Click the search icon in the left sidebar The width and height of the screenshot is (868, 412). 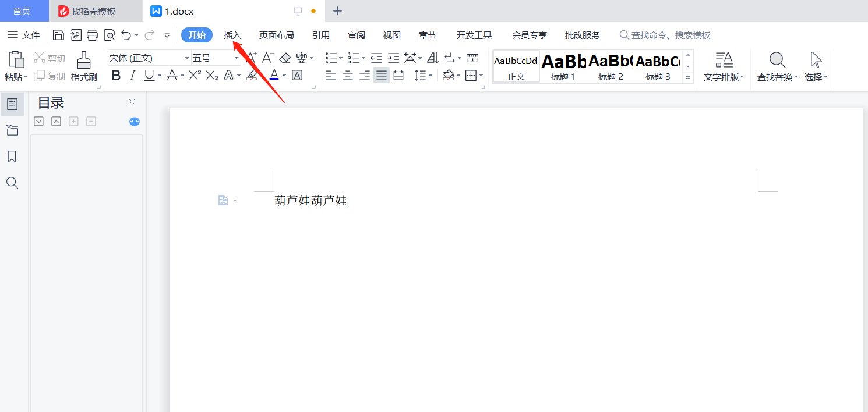coord(12,182)
